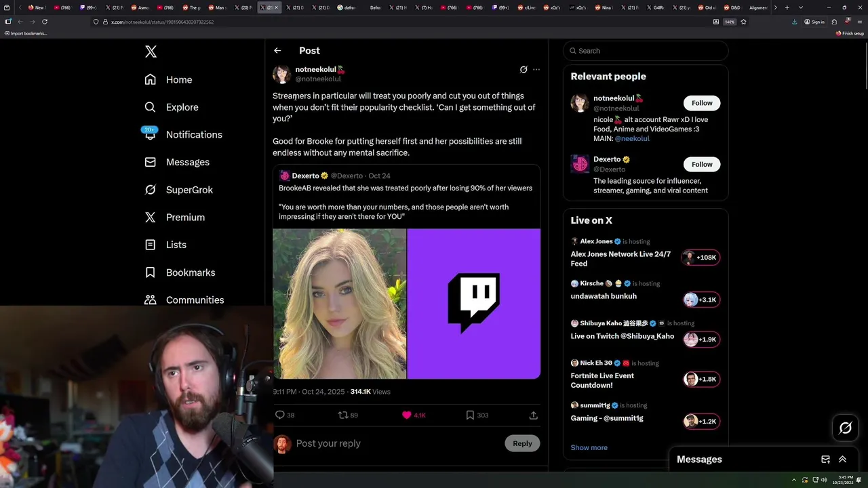The width and height of the screenshot is (868, 488).
Task: Open Dexerto's avatar in Relevant people
Action: pyautogui.click(x=580, y=164)
